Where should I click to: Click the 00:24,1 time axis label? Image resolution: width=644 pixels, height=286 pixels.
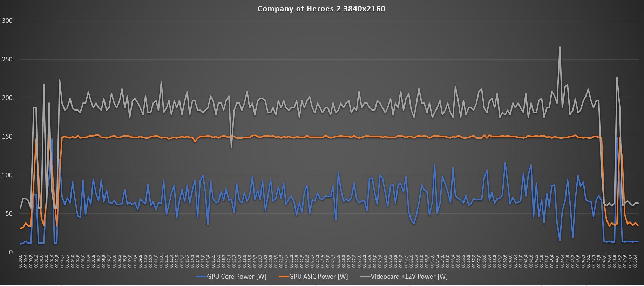[317, 262]
